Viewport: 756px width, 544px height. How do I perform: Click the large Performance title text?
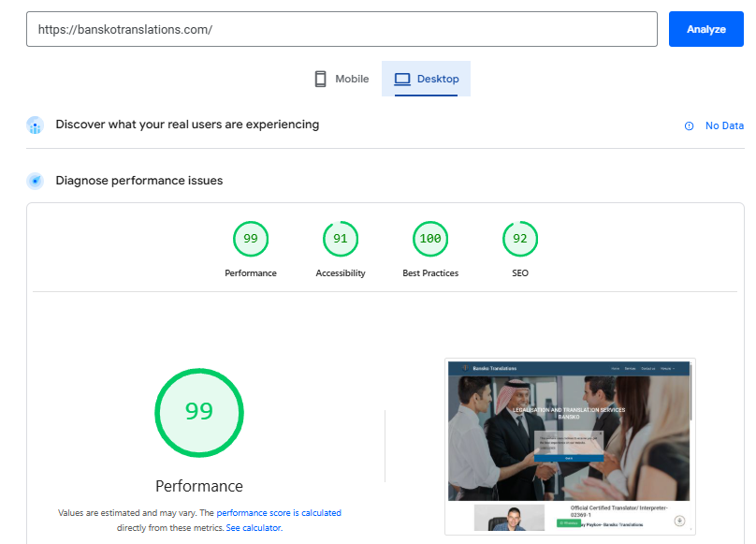(199, 486)
